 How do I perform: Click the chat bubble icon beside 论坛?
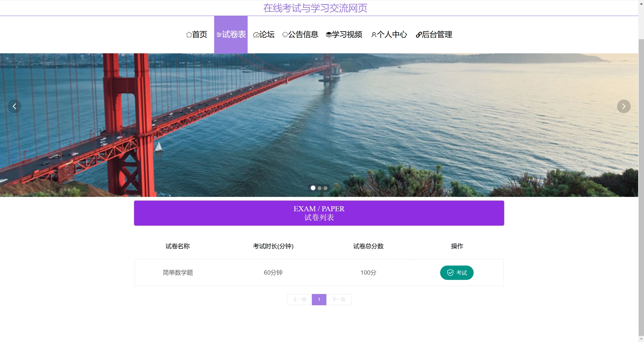(x=256, y=35)
